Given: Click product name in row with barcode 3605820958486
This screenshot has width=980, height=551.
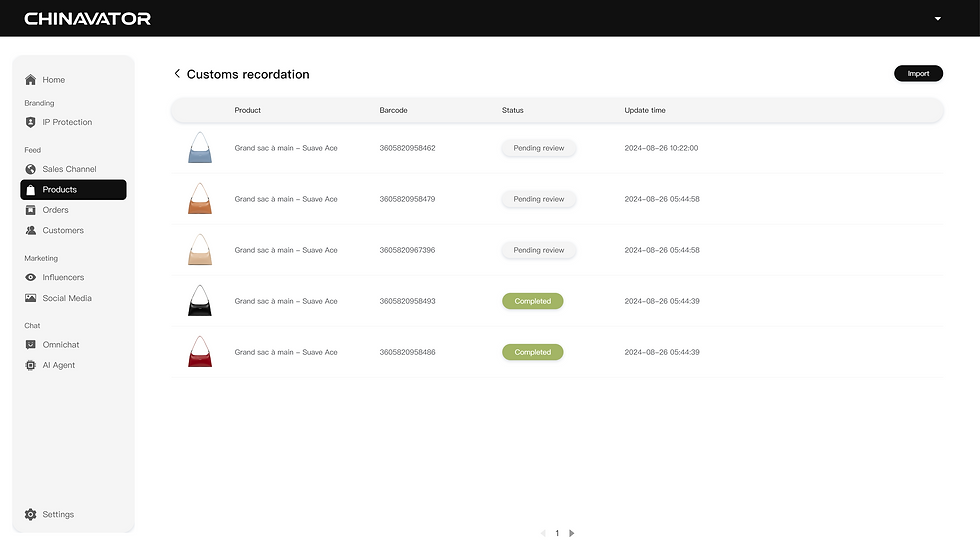Looking at the screenshot, I should coord(286,352).
